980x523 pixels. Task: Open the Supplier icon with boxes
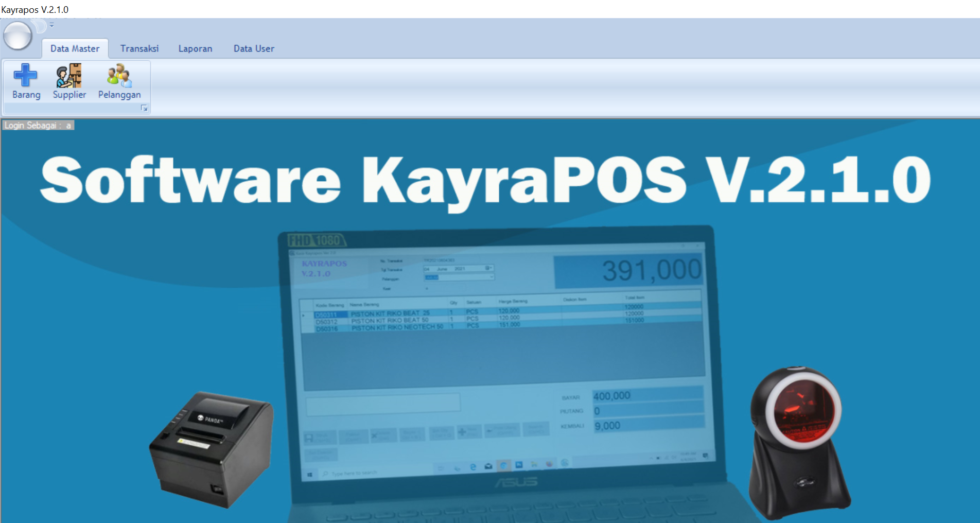(x=69, y=76)
